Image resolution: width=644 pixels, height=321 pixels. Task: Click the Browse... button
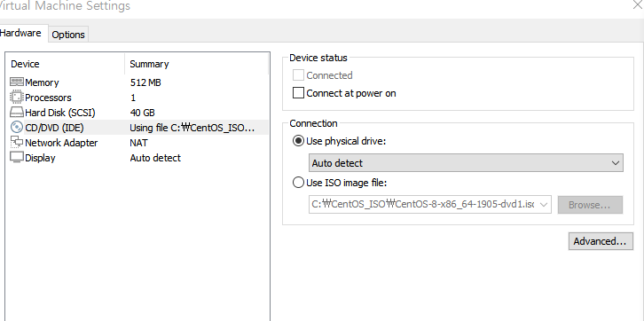590,205
